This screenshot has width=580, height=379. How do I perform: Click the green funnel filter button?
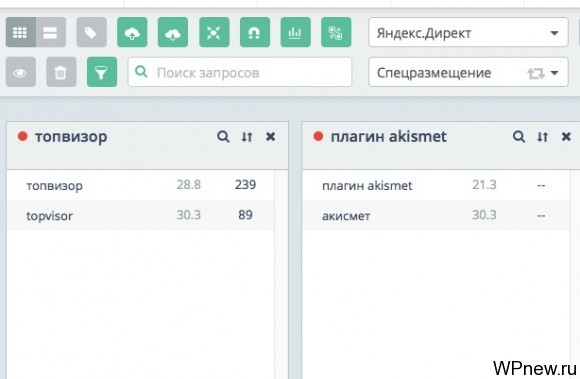click(x=102, y=72)
